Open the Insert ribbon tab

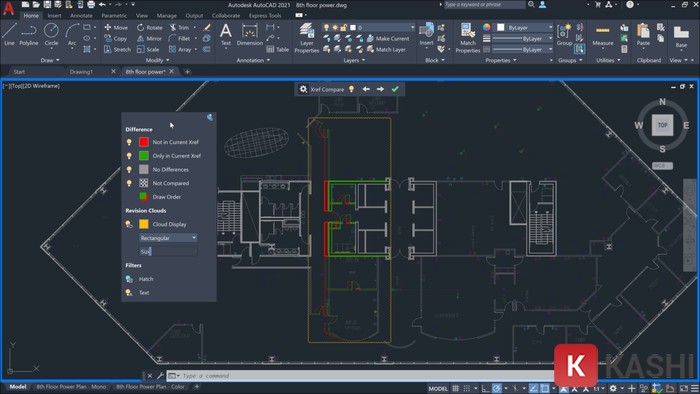click(54, 16)
